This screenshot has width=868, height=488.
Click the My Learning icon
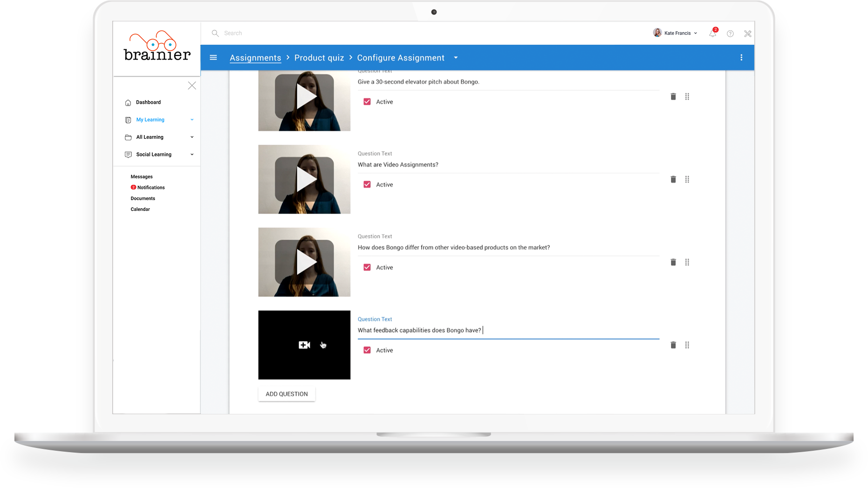[128, 120]
